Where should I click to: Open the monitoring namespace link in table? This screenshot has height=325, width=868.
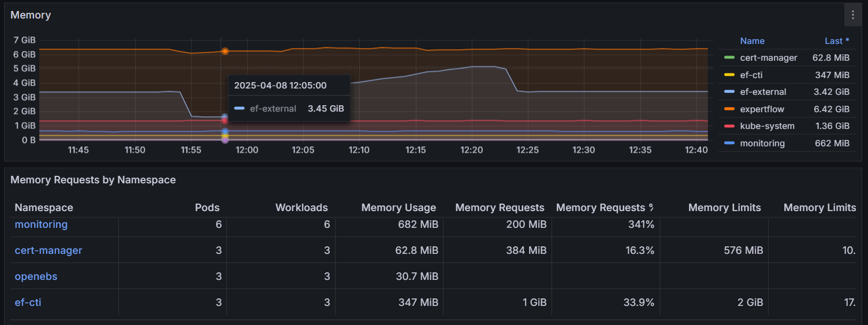click(41, 224)
